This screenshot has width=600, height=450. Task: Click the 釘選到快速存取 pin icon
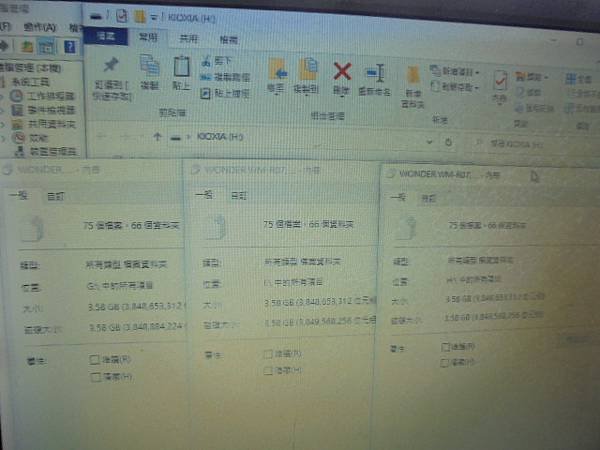pyautogui.click(x=111, y=65)
